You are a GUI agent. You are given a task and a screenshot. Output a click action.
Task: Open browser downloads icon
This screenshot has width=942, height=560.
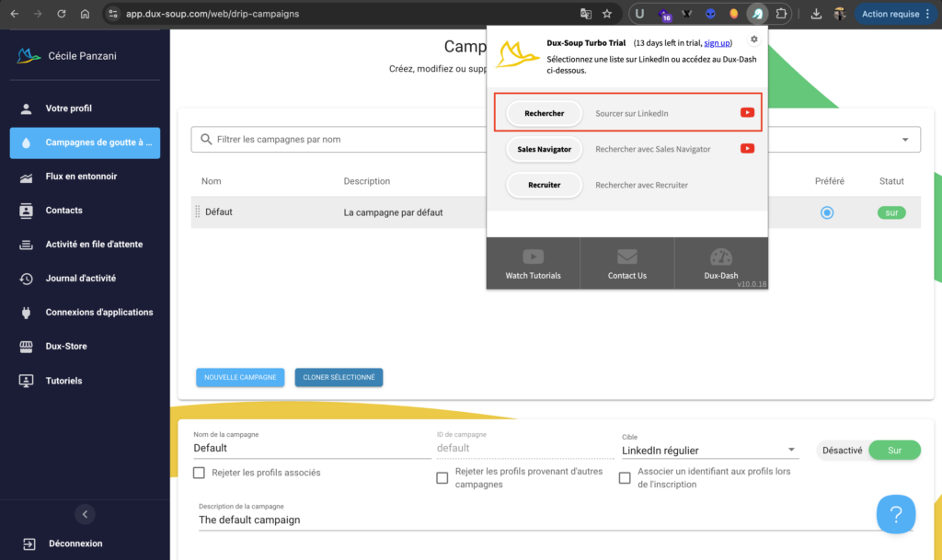point(816,14)
